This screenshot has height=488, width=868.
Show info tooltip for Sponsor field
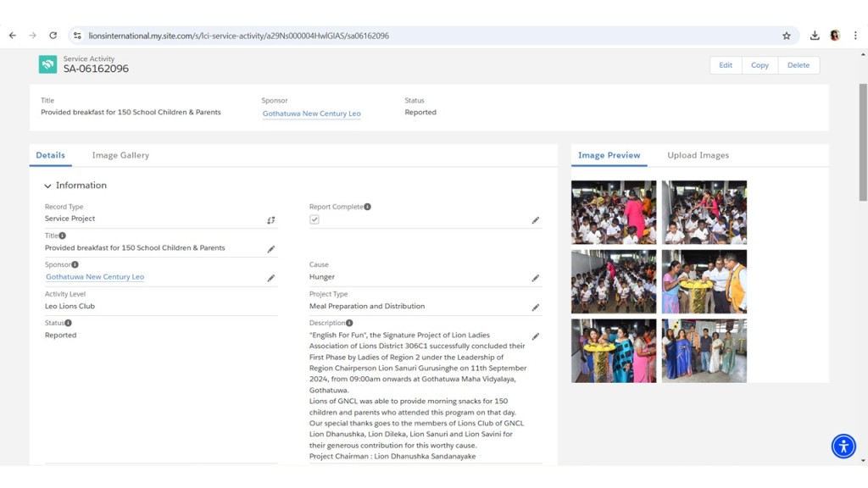(75, 264)
